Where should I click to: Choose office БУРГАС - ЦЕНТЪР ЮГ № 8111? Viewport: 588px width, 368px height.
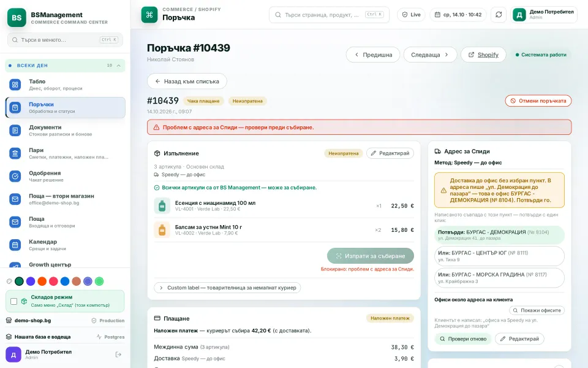point(499,256)
